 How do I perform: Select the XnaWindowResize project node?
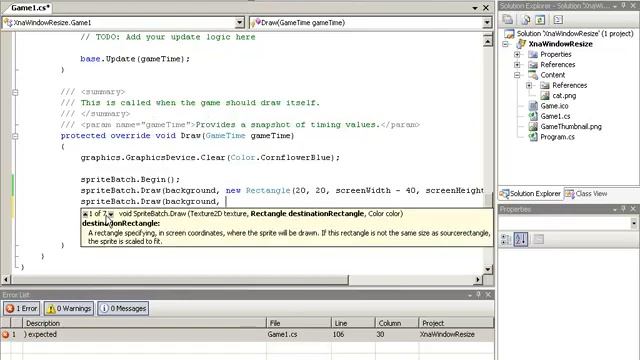click(x=560, y=44)
